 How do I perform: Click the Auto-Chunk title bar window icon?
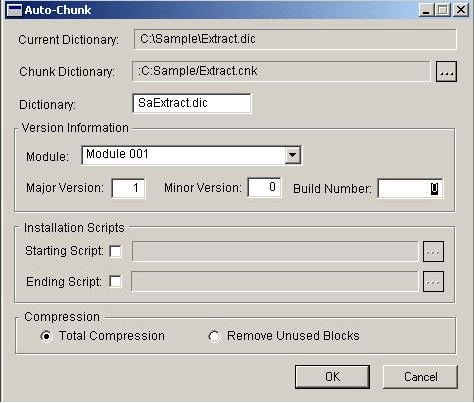pos(14,10)
